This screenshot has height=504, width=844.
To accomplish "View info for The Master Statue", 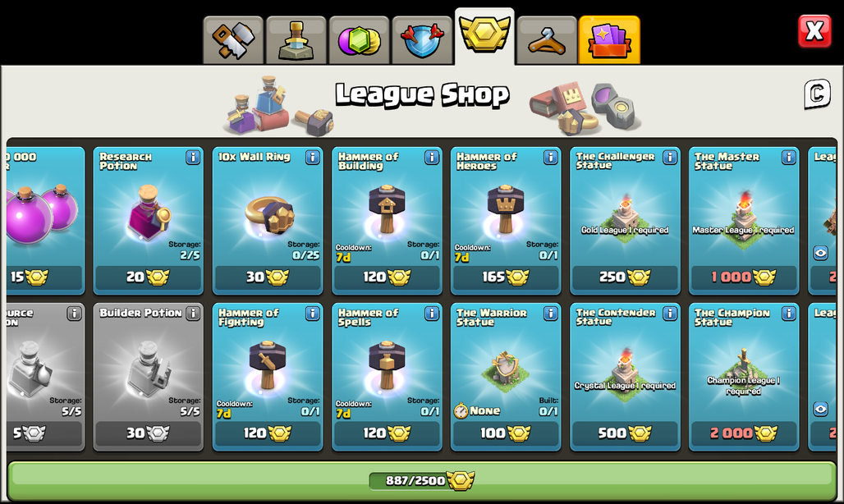I will pos(789,157).
